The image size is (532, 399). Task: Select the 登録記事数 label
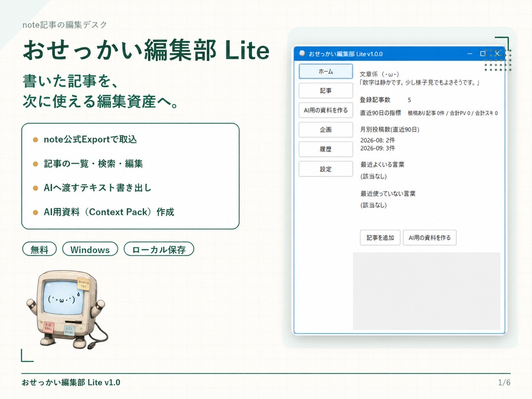375,100
